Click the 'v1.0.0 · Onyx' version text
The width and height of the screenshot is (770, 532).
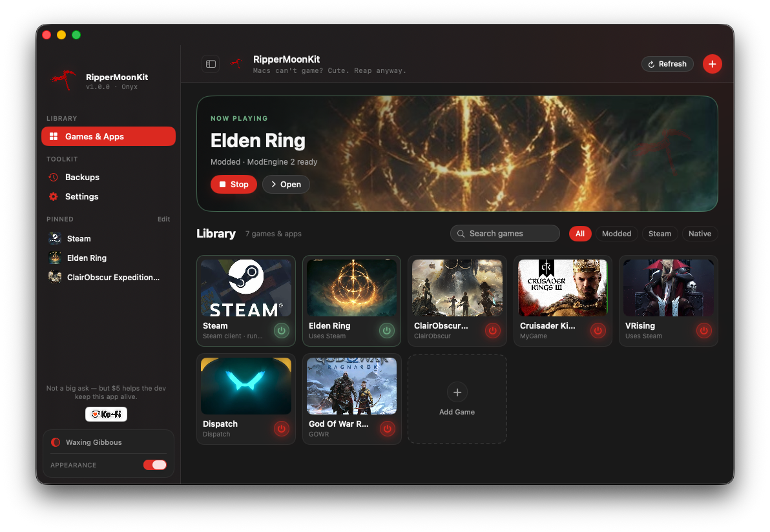coord(112,87)
